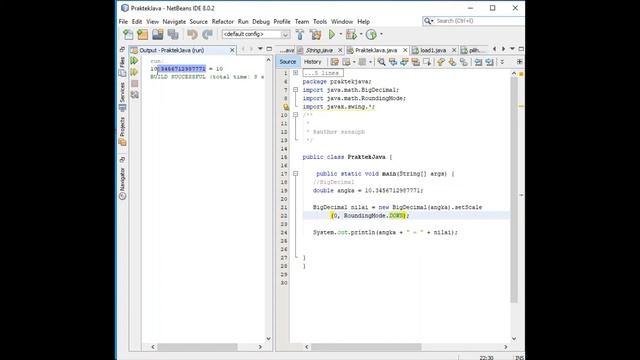The image size is (640, 360).
Task: Click the editor vertical scrollbar thumb
Action: [x=514, y=190]
